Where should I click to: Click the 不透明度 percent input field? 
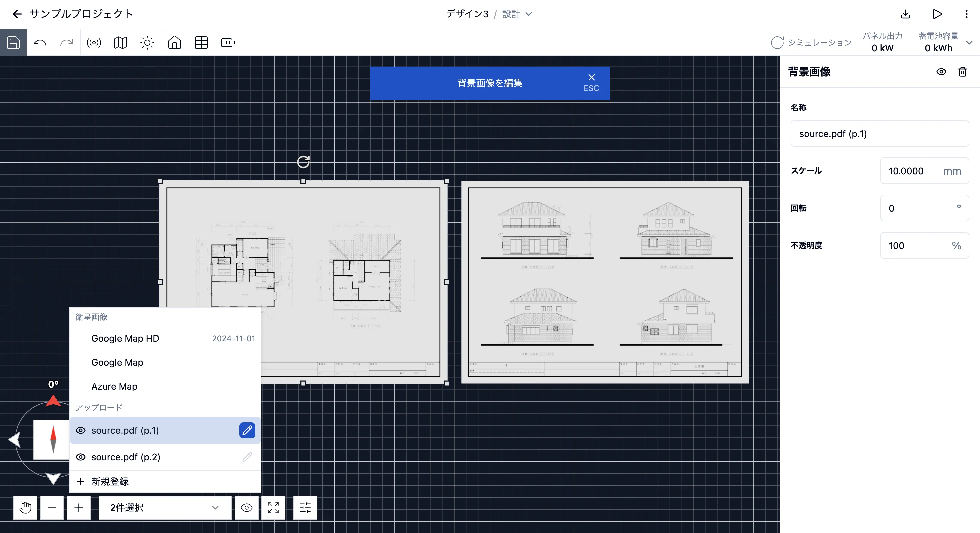point(924,245)
